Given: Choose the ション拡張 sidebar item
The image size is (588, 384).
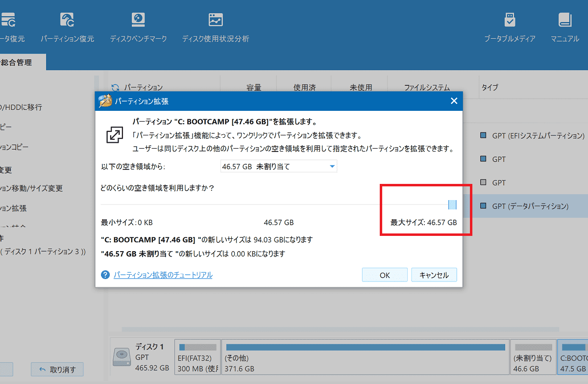Looking at the screenshot, I should click(13, 208).
